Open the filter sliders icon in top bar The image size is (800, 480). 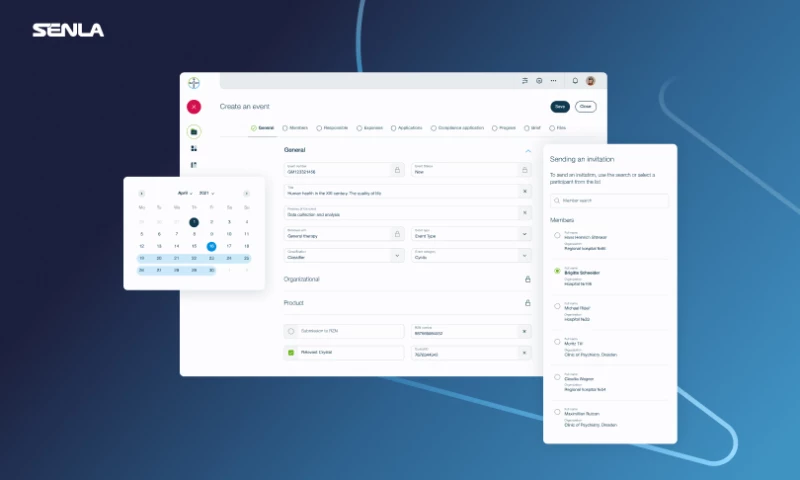pyautogui.click(x=524, y=81)
